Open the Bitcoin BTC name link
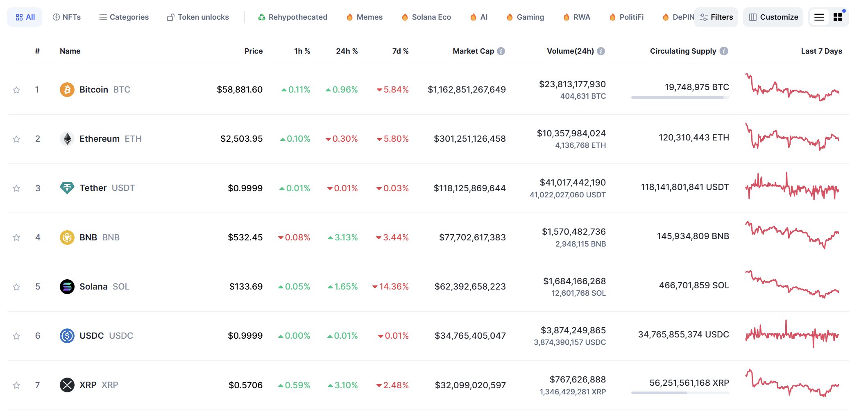 point(105,90)
